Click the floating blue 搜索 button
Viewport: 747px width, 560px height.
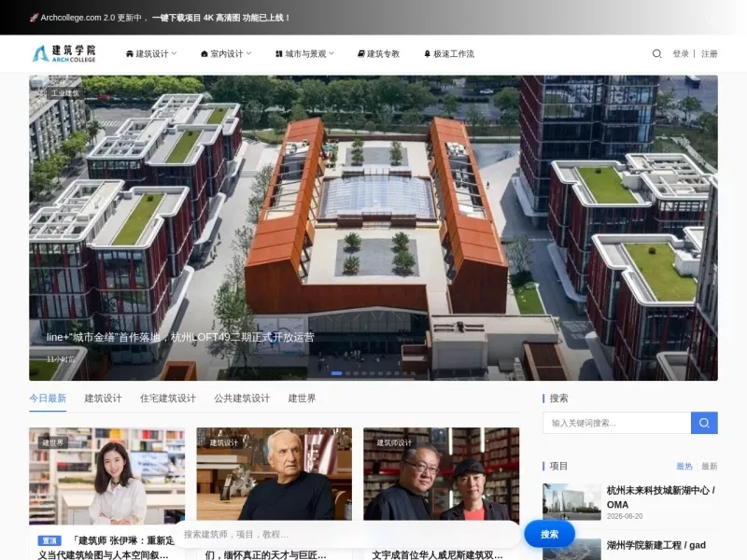tap(549, 534)
